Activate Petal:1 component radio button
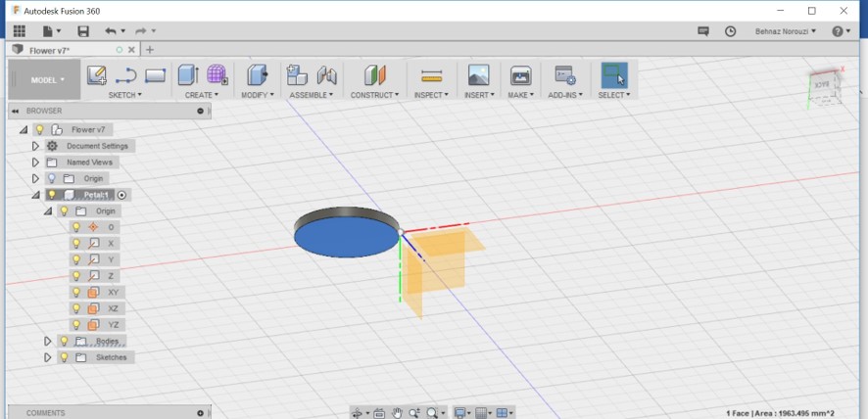868x419 pixels. 122,195
